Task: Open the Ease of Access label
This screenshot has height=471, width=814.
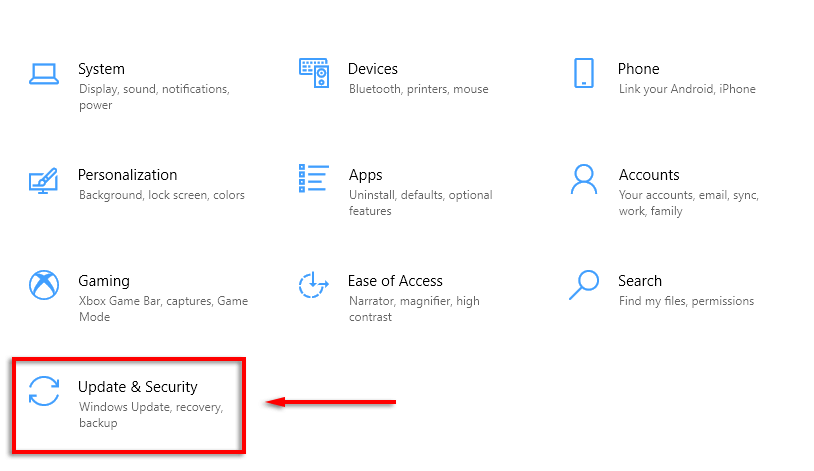Action: click(x=395, y=281)
